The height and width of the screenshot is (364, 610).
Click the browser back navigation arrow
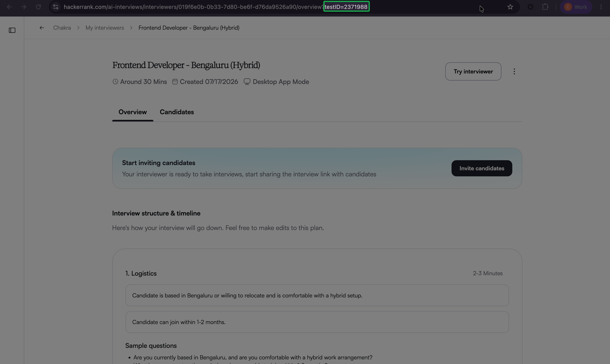(9, 7)
